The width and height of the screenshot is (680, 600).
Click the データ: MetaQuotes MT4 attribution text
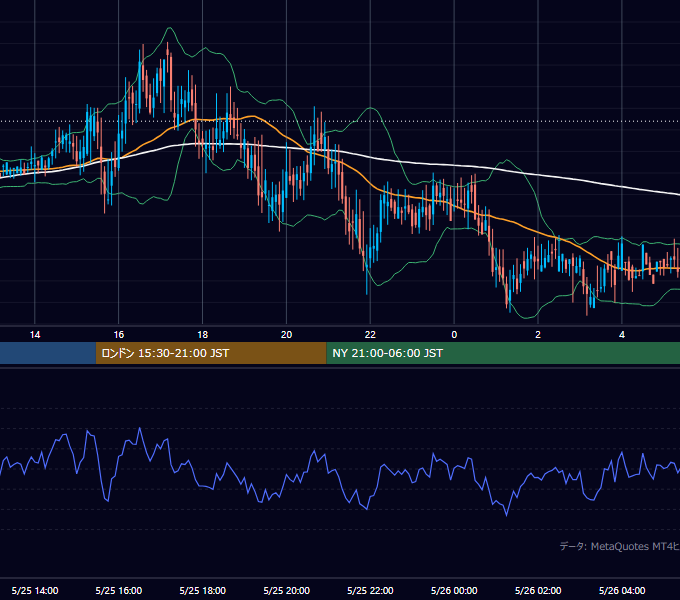620,546
